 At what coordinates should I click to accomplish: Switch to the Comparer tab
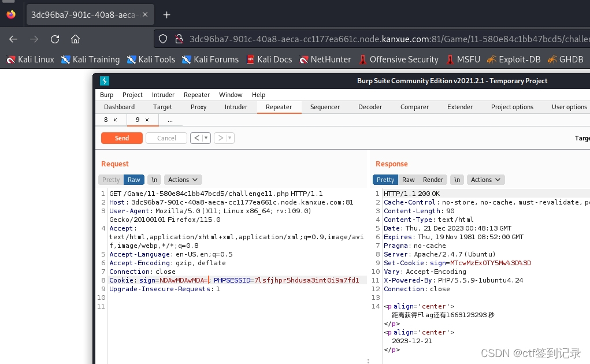pyautogui.click(x=414, y=107)
